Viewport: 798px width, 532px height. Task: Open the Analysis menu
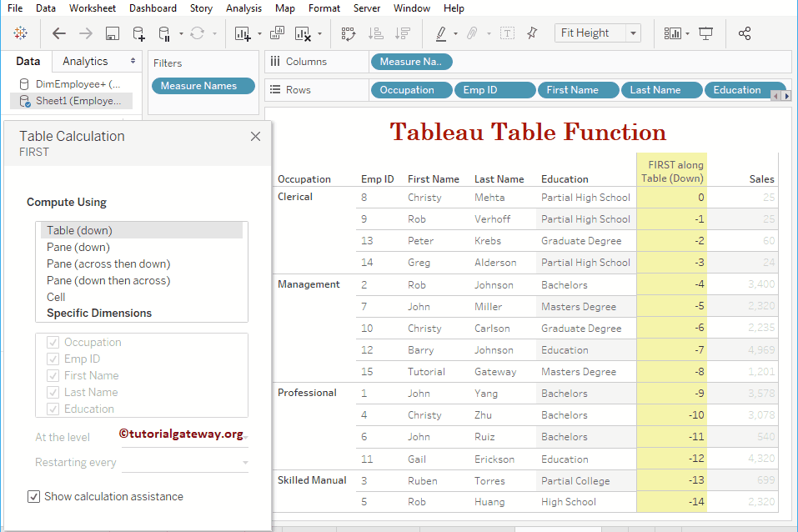point(243,8)
